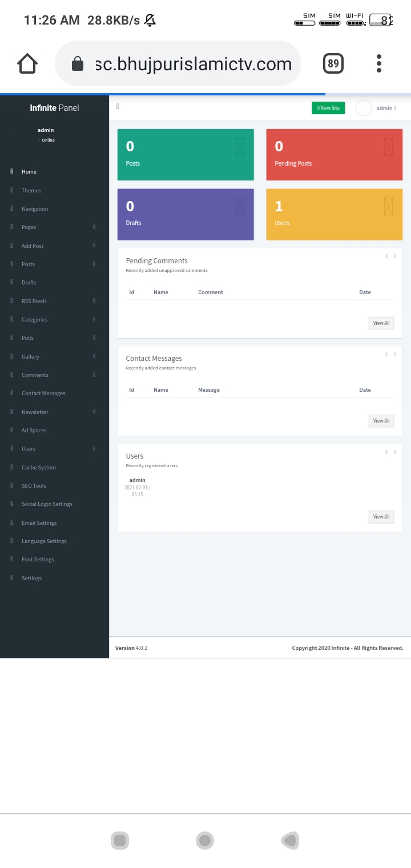
Task: Open the browser three-dot menu
Action: [x=378, y=63]
